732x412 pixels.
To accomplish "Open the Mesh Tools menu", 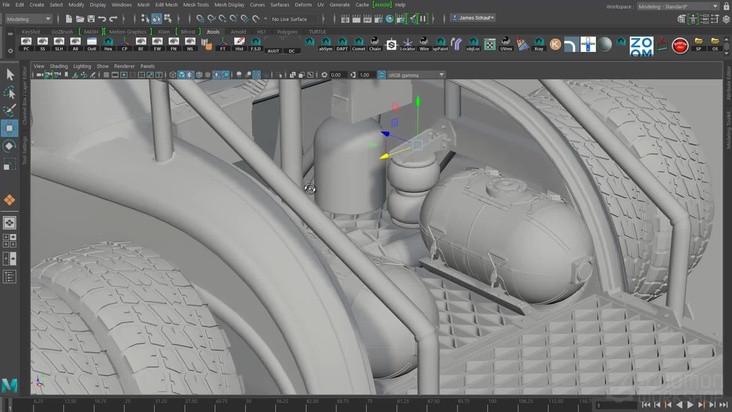I will [196, 5].
